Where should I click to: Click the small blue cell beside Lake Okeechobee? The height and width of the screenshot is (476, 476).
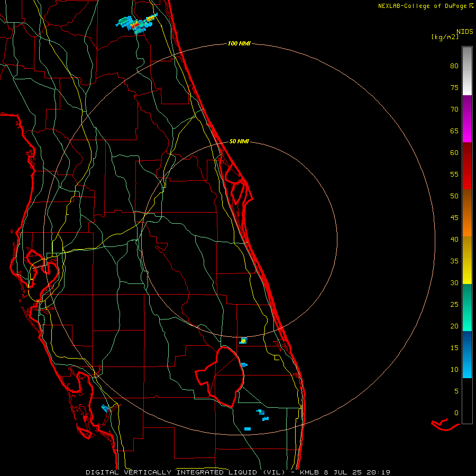[244, 364]
